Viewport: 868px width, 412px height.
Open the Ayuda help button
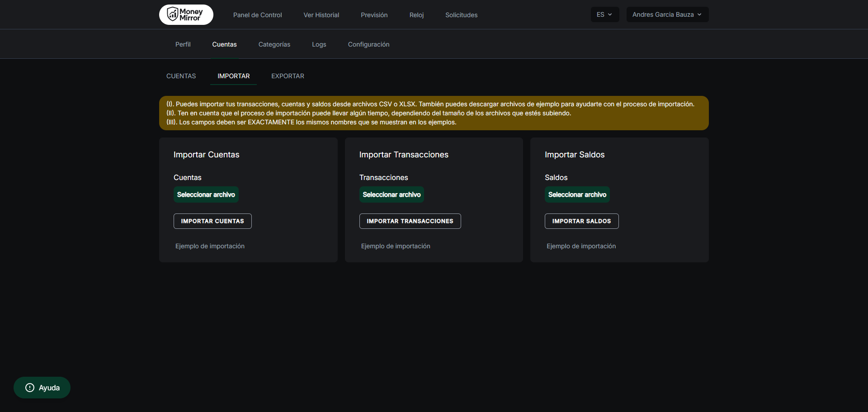[x=42, y=388]
